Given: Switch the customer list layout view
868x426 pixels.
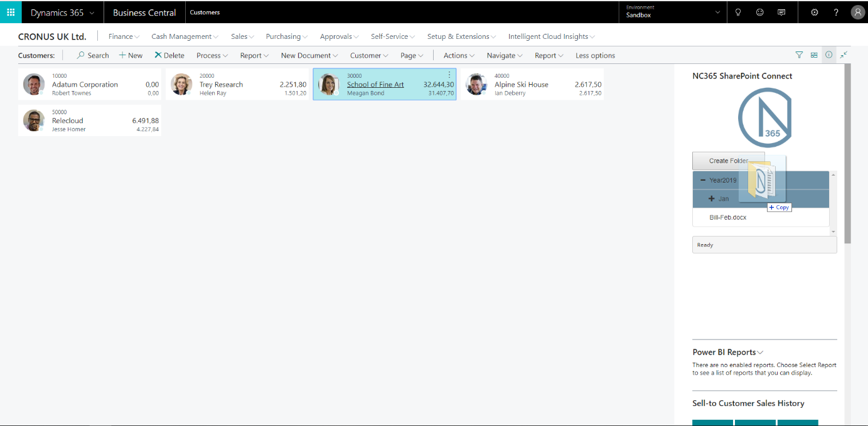Looking at the screenshot, I should 814,55.
